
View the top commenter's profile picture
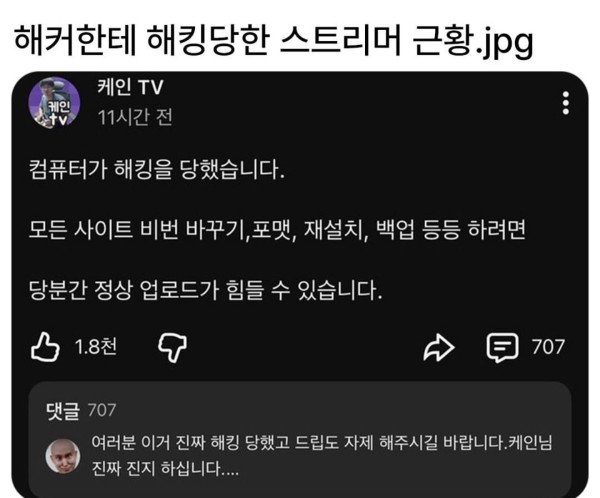tap(63, 456)
